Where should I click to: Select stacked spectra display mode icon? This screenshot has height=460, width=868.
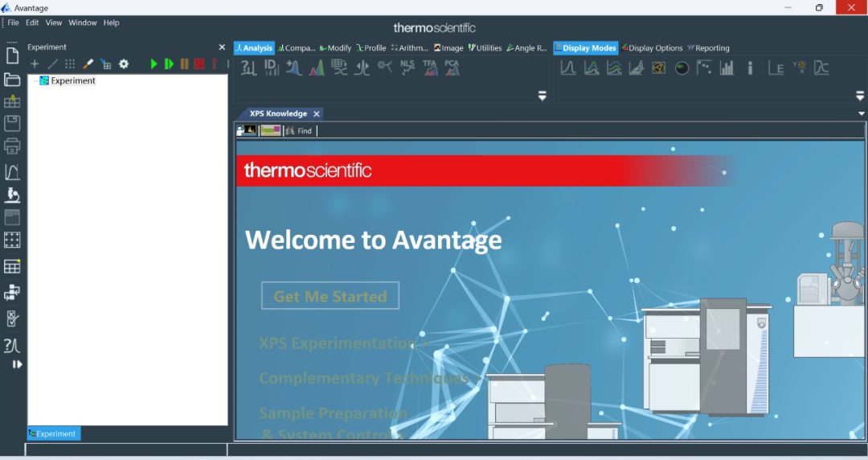(614, 68)
